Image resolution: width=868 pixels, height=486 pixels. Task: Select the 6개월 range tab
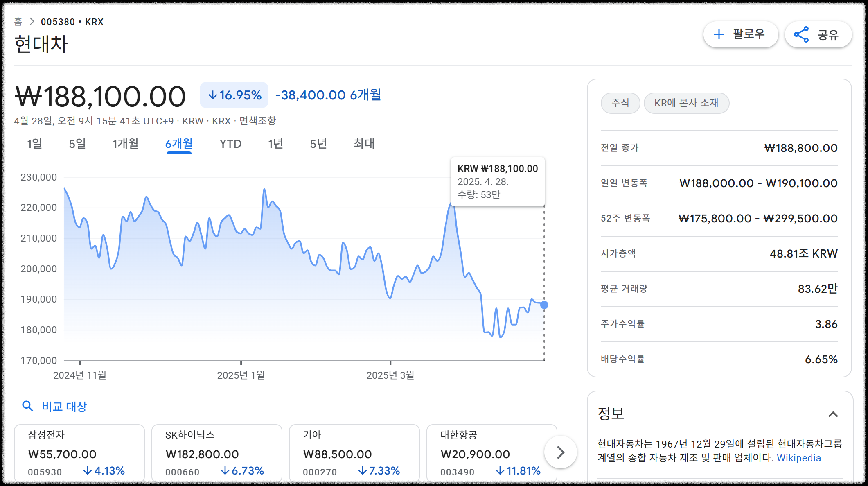coord(179,144)
